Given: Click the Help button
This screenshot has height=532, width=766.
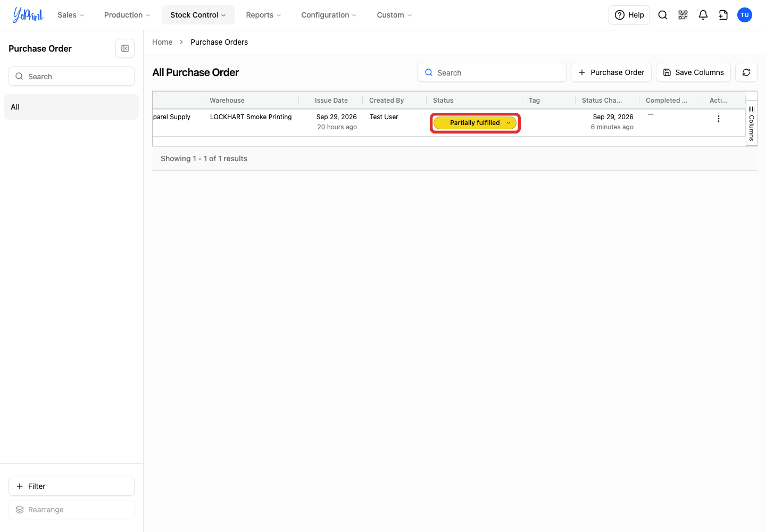Looking at the screenshot, I should (x=629, y=15).
